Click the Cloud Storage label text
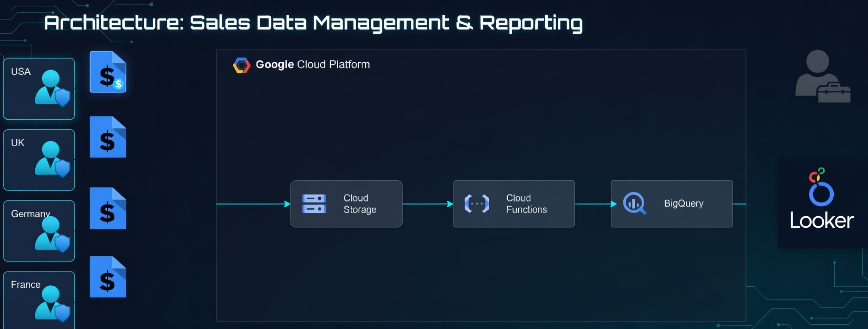Screen dimensions: 868x329 pos(360,204)
